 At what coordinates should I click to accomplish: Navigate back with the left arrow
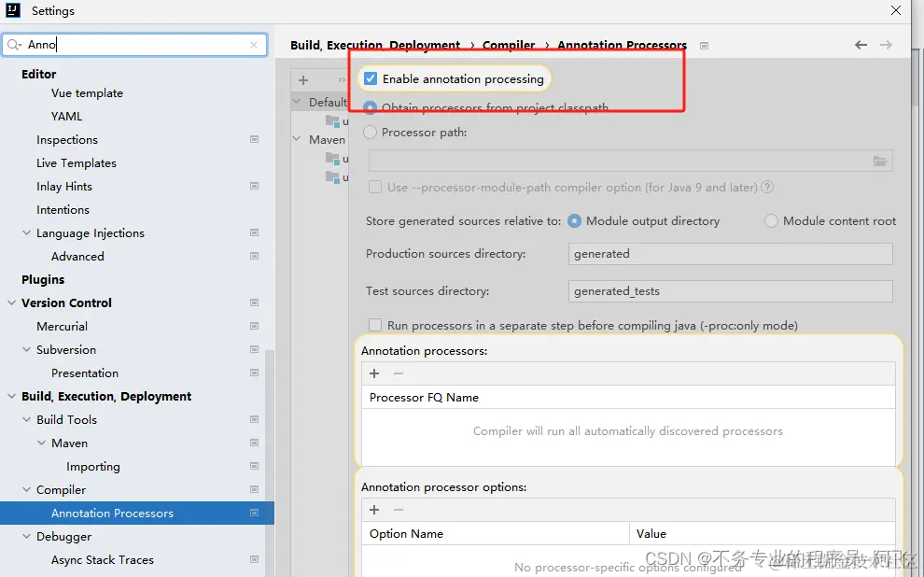(x=861, y=45)
